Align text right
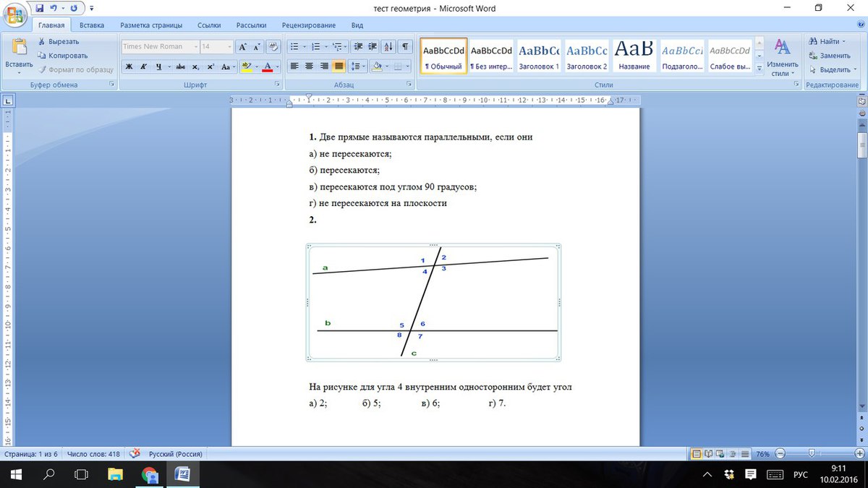The height and width of the screenshot is (488, 868). pos(324,67)
